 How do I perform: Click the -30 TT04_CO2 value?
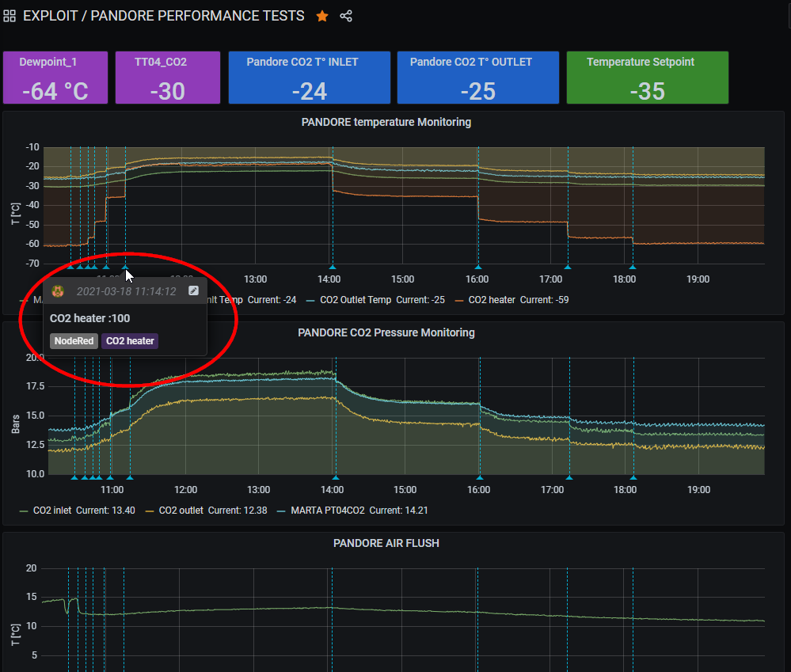(168, 91)
